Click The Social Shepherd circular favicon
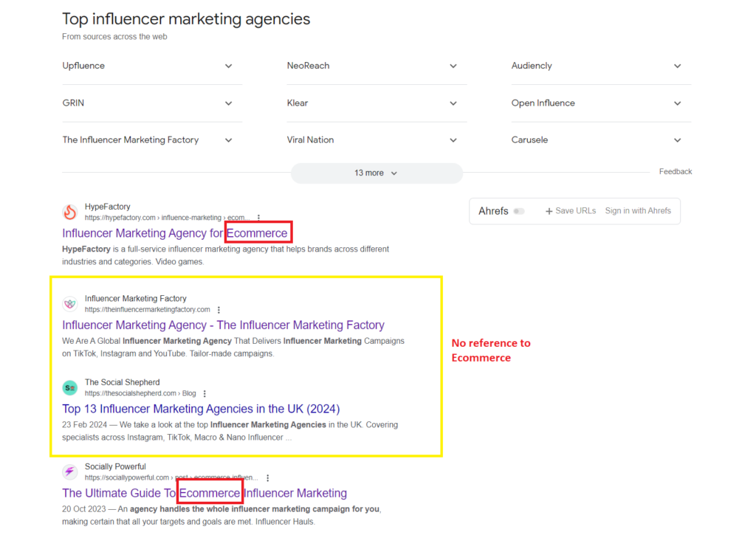 70,387
